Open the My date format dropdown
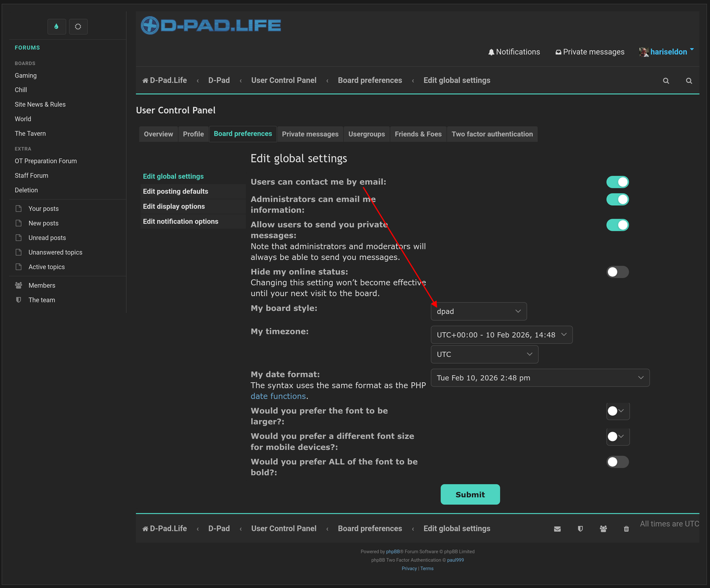Screen dimensions: 710x588 540,378
